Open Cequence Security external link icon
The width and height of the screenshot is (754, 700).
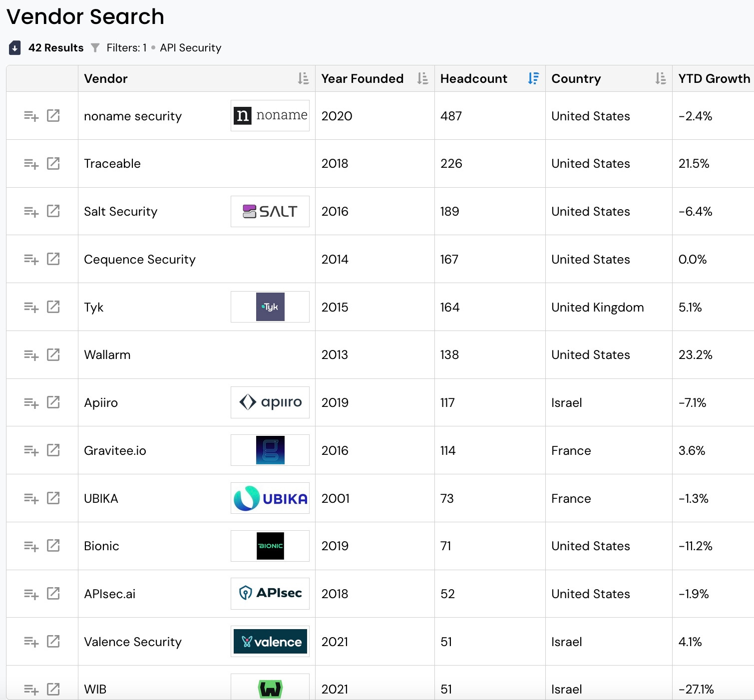pos(53,259)
